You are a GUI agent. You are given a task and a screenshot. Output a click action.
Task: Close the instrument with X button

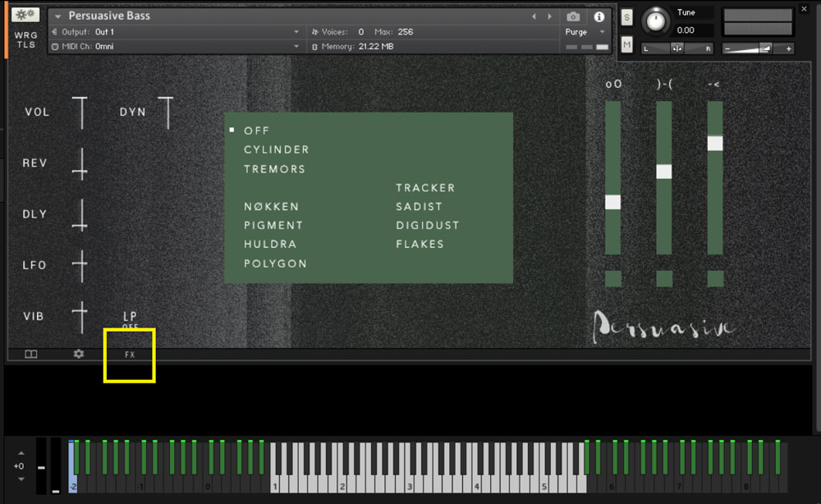pyautogui.click(x=805, y=9)
